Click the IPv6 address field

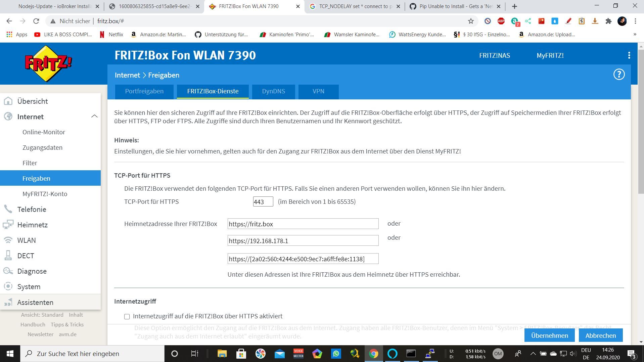(303, 259)
